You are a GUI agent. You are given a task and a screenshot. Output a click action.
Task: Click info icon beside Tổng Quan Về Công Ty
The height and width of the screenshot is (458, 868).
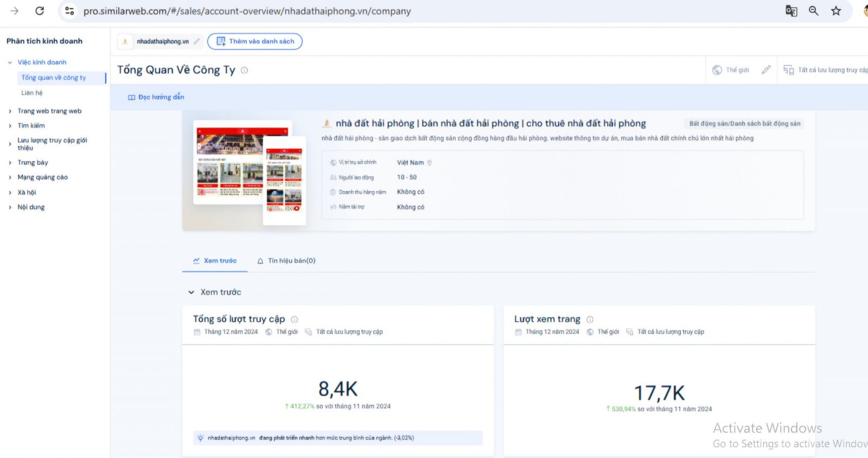click(245, 71)
